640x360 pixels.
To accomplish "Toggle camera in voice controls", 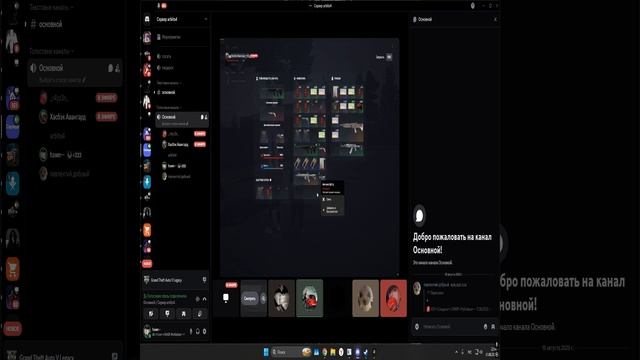I will pyautogui.click(x=151, y=313).
